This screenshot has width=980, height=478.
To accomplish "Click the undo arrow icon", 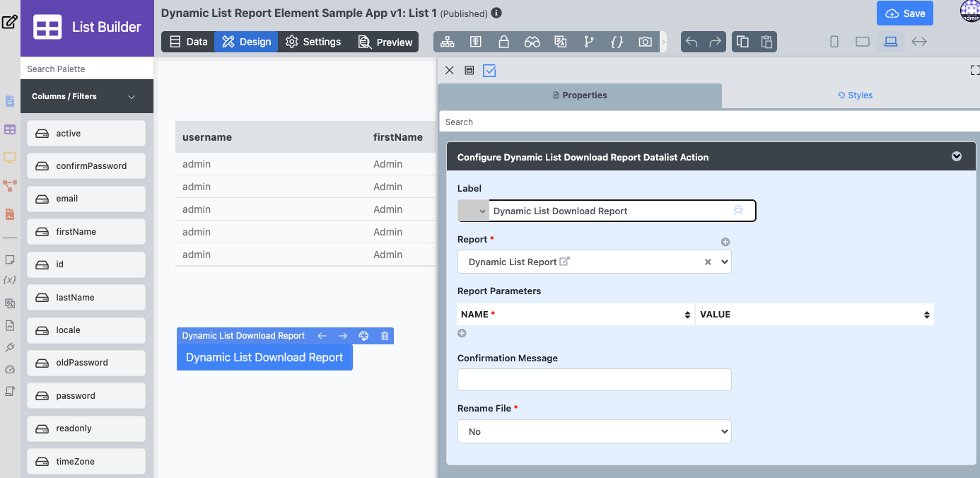I will tap(692, 42).
